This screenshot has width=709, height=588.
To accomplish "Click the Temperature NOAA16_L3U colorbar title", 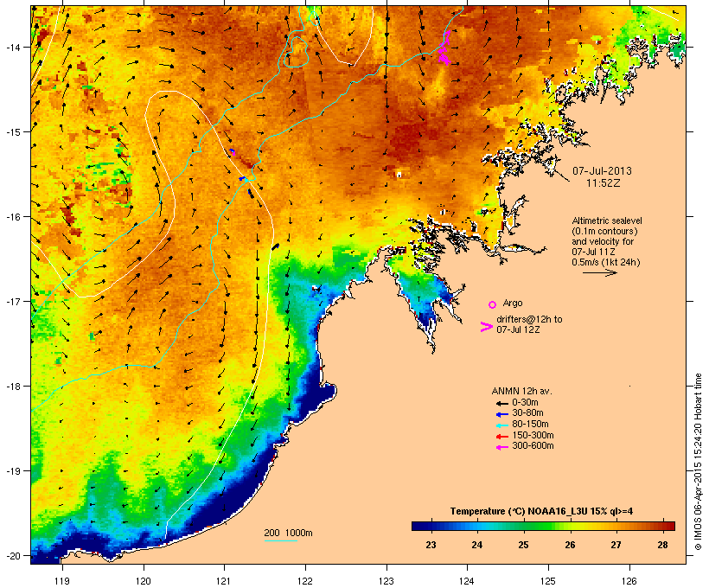I will pyautogui.click(x=541, y=511).
